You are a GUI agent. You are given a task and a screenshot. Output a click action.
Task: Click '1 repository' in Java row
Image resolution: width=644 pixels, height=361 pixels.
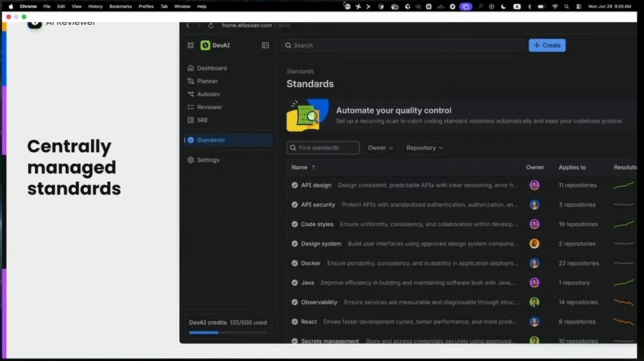574,282
